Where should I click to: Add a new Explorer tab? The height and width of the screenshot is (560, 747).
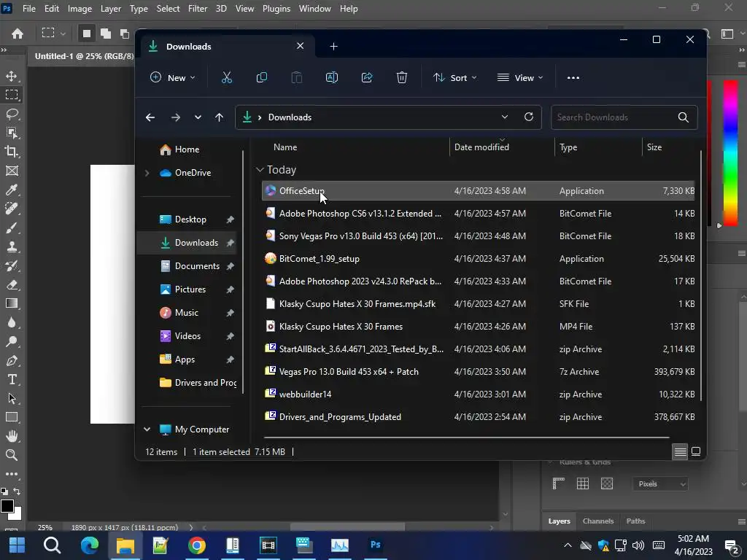point(333,46)
